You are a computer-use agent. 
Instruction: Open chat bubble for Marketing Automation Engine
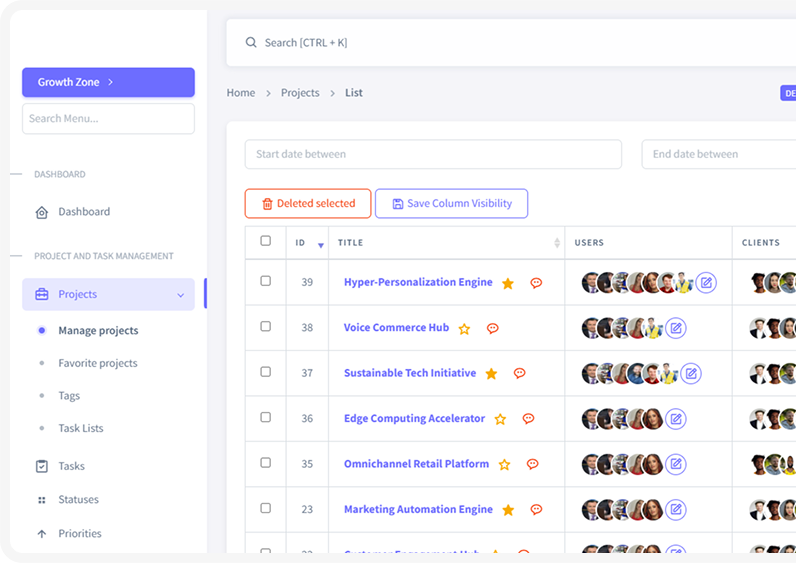(536, 509)
